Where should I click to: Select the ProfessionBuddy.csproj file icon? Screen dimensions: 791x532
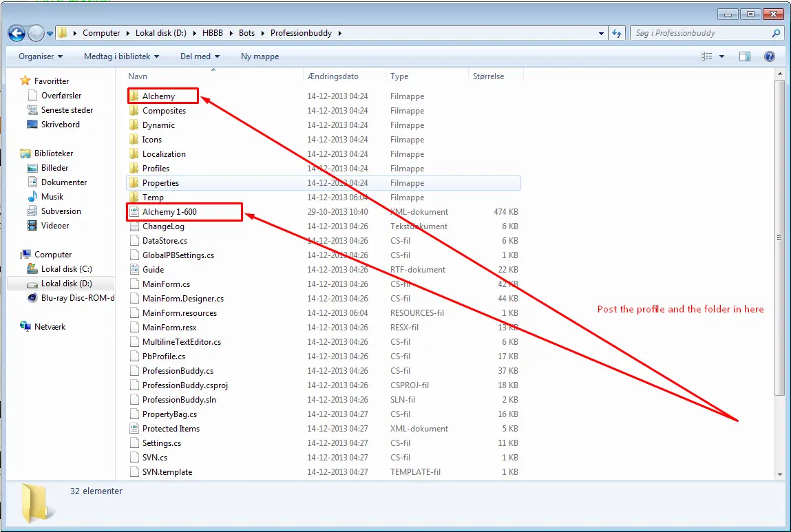tap(134, 385)
